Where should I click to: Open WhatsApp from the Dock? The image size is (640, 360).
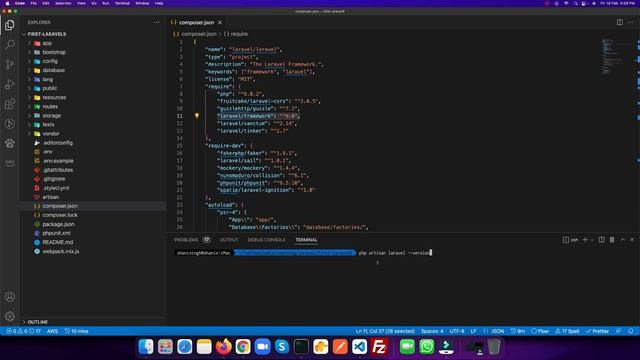(x=427, y=347)
